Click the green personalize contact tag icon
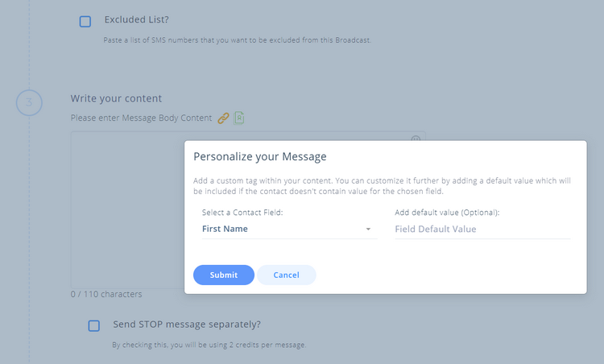The width and height of the screenshot is (604, 364). pyautogui.click(x=239, y=118)
